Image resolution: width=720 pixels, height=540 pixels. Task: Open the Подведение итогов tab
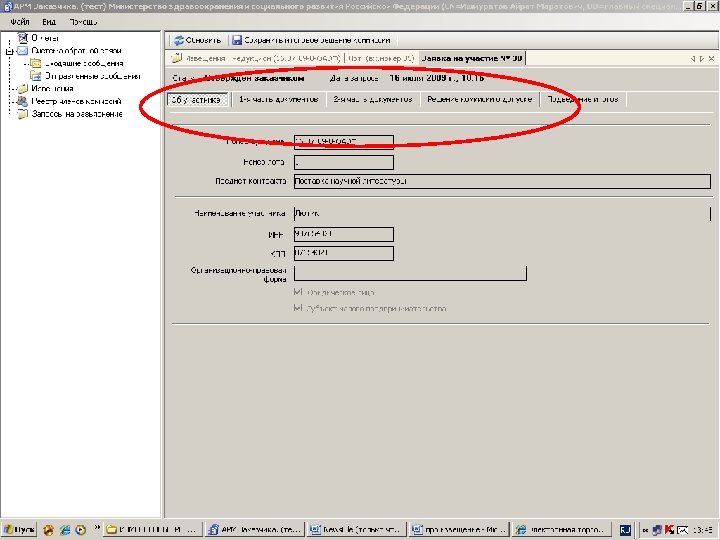pyautogui.click(x=583, y=100)
